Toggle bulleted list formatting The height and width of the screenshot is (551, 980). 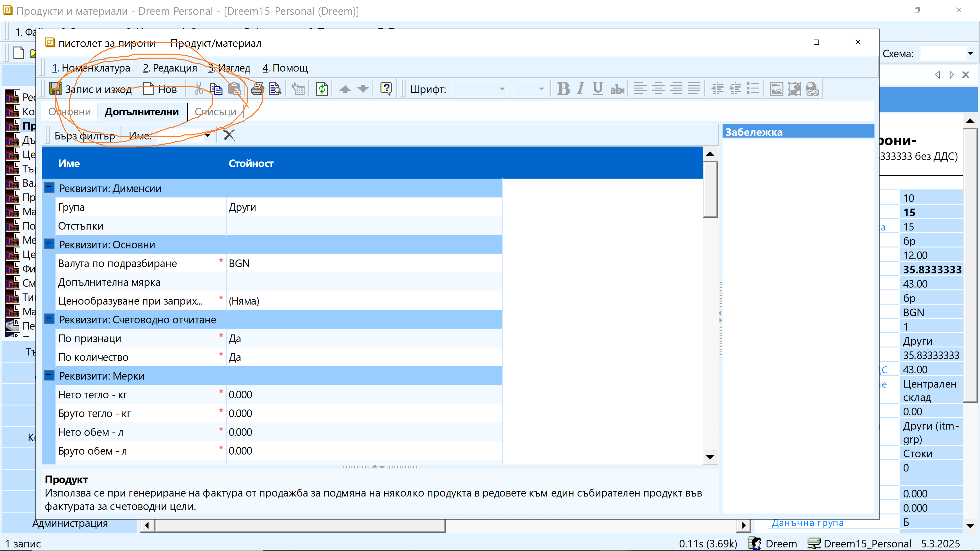coord(753,89)
